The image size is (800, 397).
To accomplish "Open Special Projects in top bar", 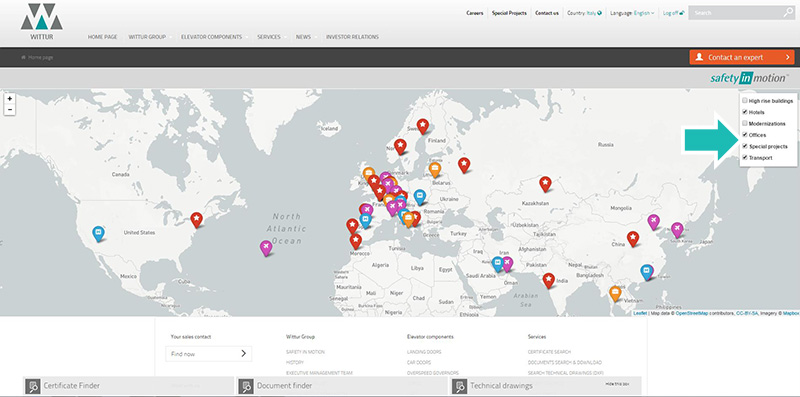I will pos(509,13).
